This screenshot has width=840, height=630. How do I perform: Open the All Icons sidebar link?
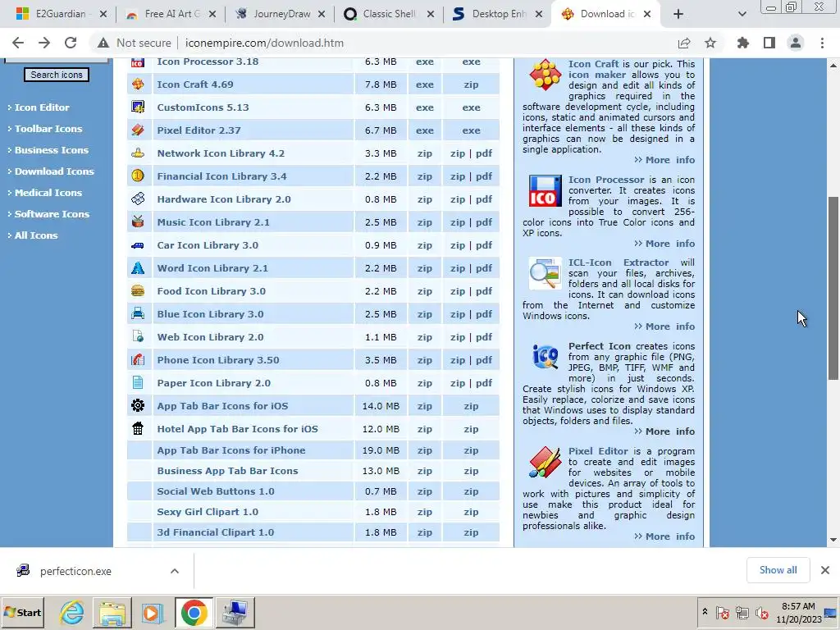coord(36,235)
